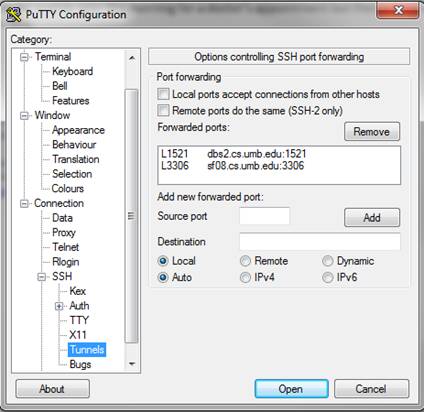Click the PuTTY icon in title bar
The height and width of the screenshot is (412, 424).
pos(14,15)
